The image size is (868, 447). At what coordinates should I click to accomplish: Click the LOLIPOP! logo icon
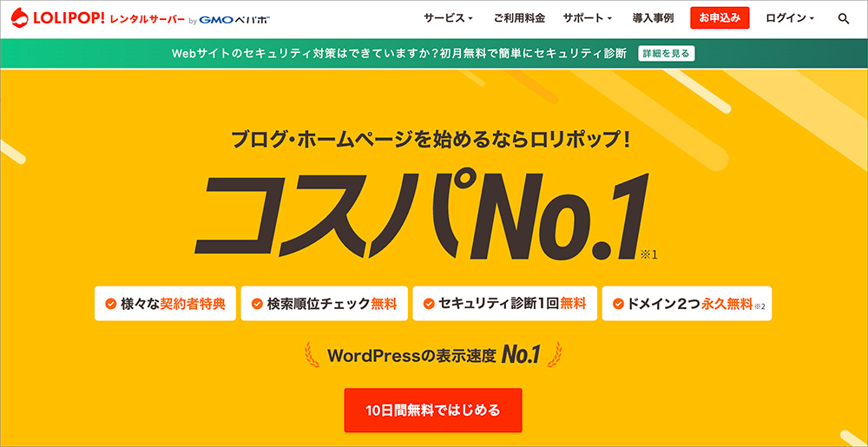point(18,18)
